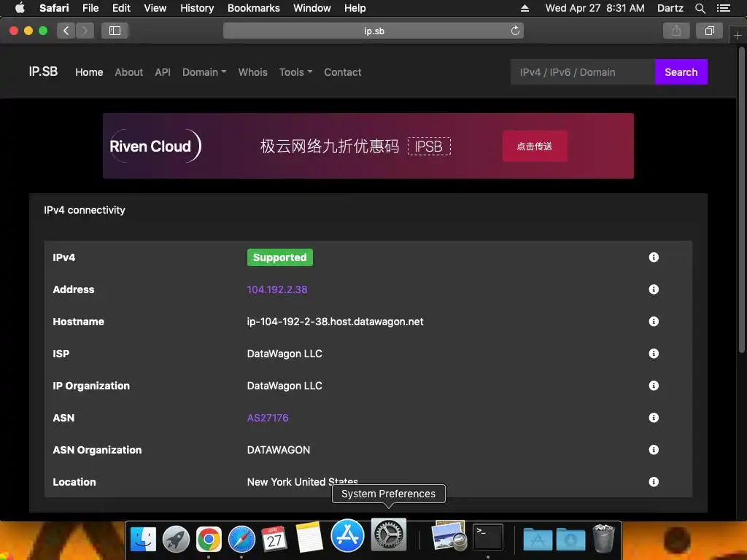Open the Contact page link
This screenshot has height=560, width=747.
click(x=343, y=72)
